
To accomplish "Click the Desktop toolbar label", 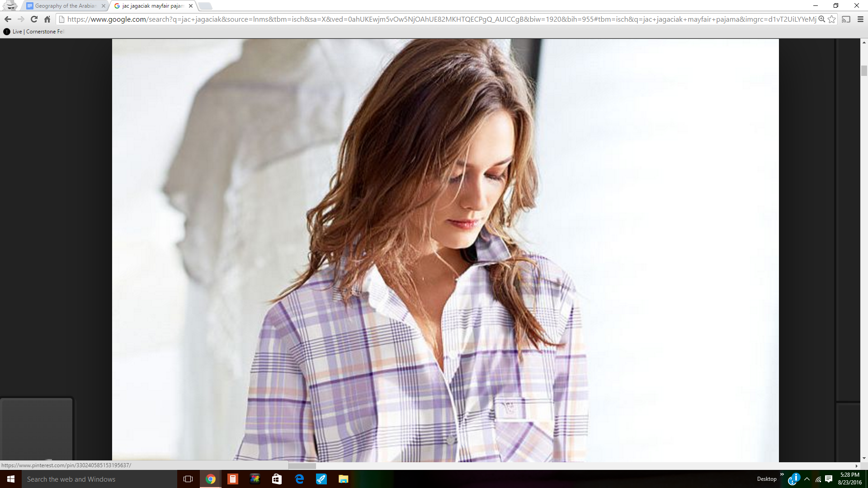I will (x=767, y=479).
